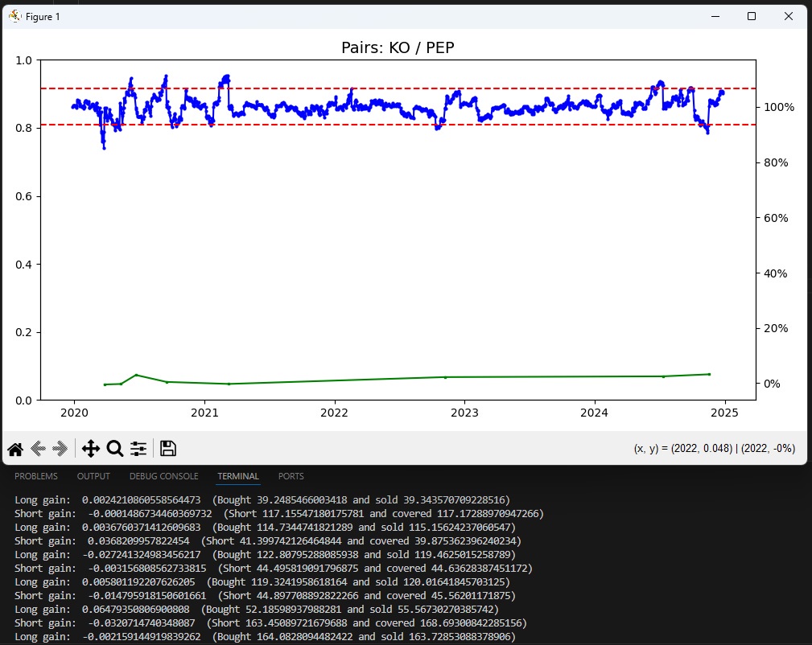
Task: Click terminal line Short gain -0.0001486734460369732
Action: click(279, 514)
